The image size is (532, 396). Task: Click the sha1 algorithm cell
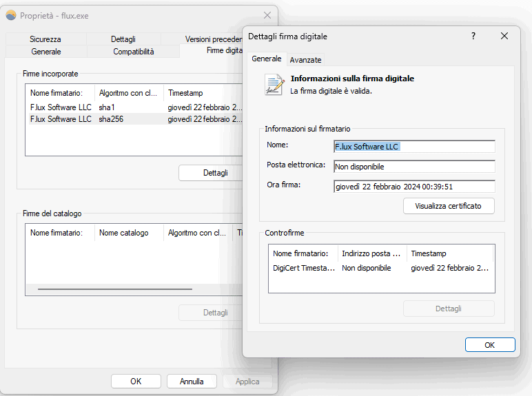[107, 107]
